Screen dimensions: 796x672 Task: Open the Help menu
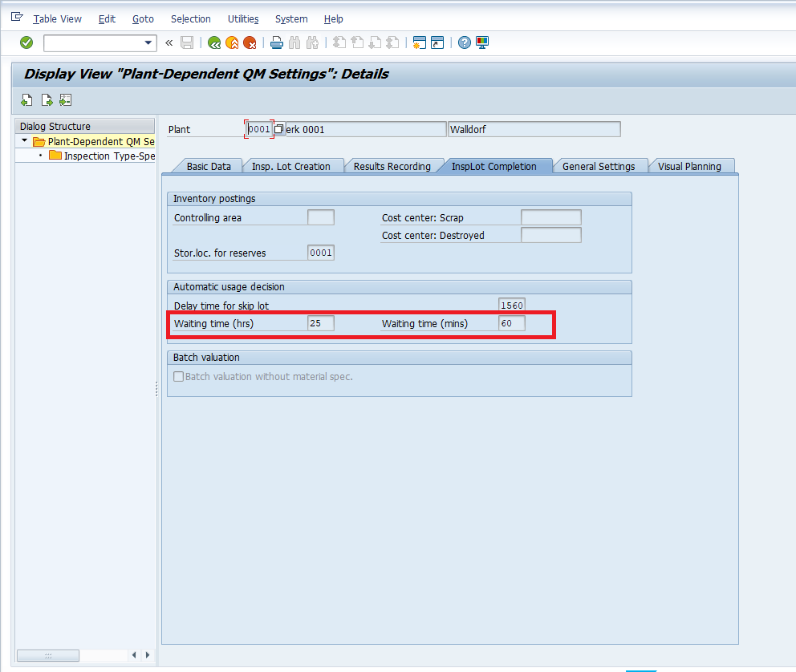tap(333, 19)
